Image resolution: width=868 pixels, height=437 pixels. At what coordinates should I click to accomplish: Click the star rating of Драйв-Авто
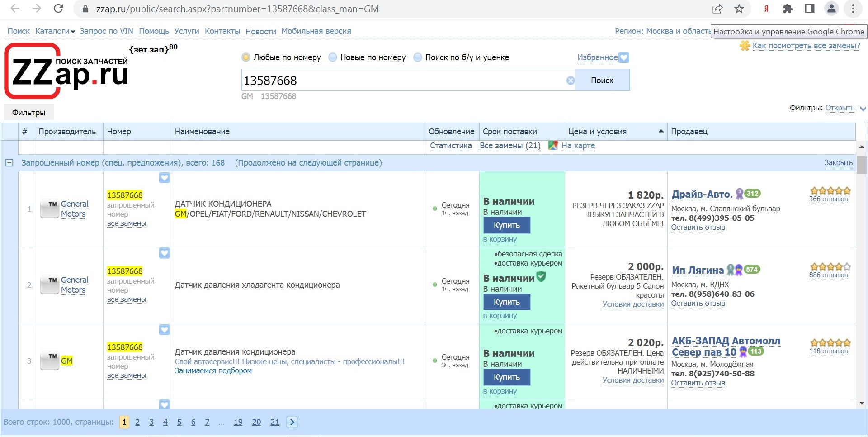[830, 190]
